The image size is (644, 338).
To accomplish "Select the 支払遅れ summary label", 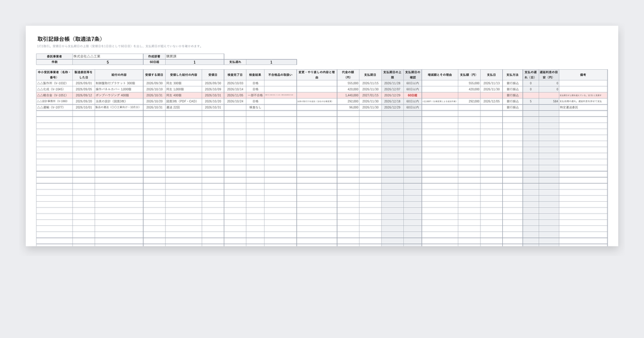I will 235,62.
